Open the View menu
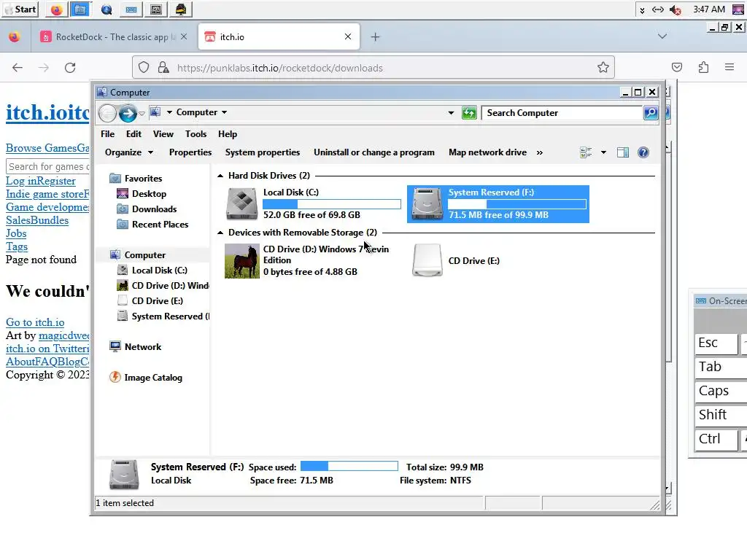Viewport: 747px width, 560px height. point(163,134)
